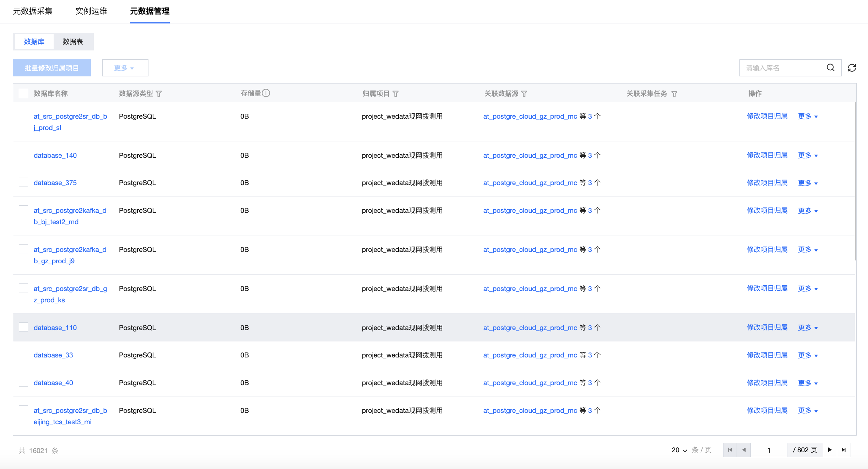Screen dimensions: 868x469
Task: Expand 更多 menu in database_375 row
Action: pyautogui.click(x=808, y=183)
